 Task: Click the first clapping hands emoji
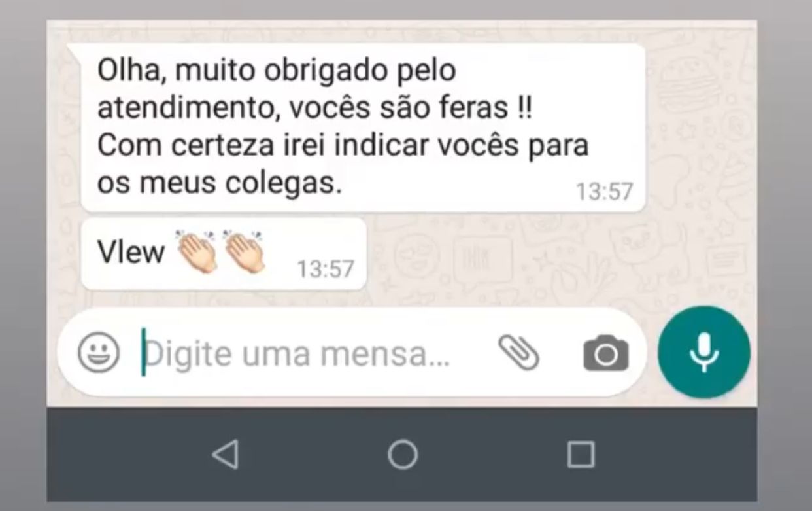[x=198, y=251]
